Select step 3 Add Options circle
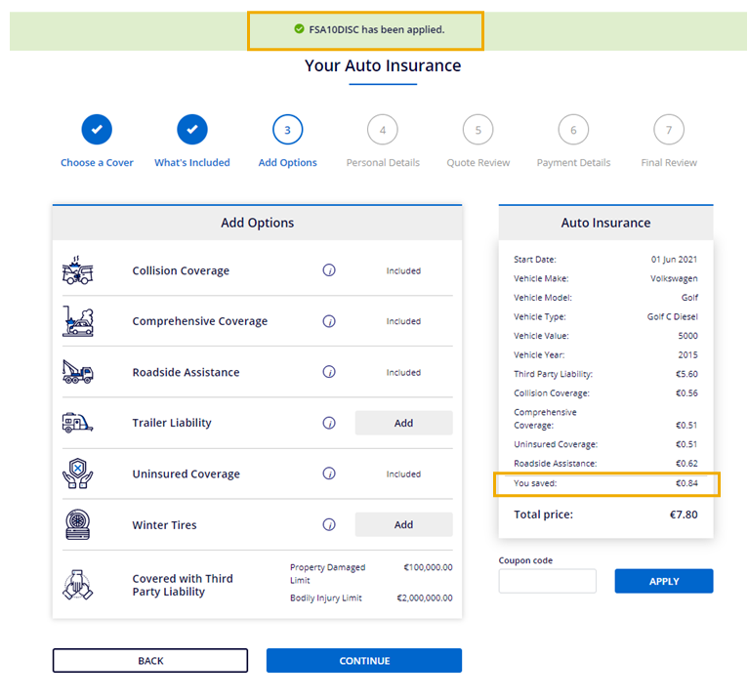 287,129
